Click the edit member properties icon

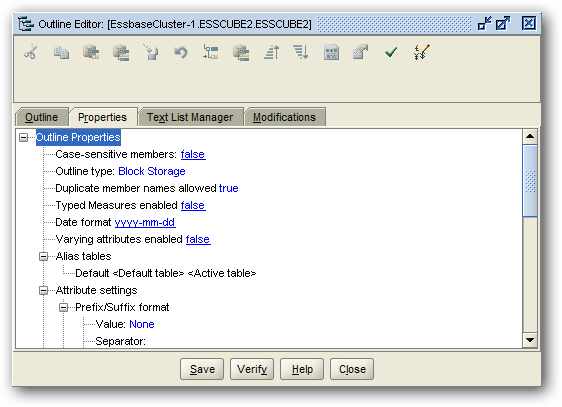tap(361, 52)
